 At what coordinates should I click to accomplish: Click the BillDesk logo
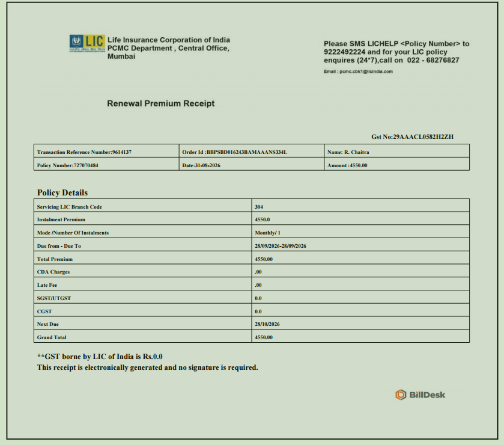[x=420, y=395]
